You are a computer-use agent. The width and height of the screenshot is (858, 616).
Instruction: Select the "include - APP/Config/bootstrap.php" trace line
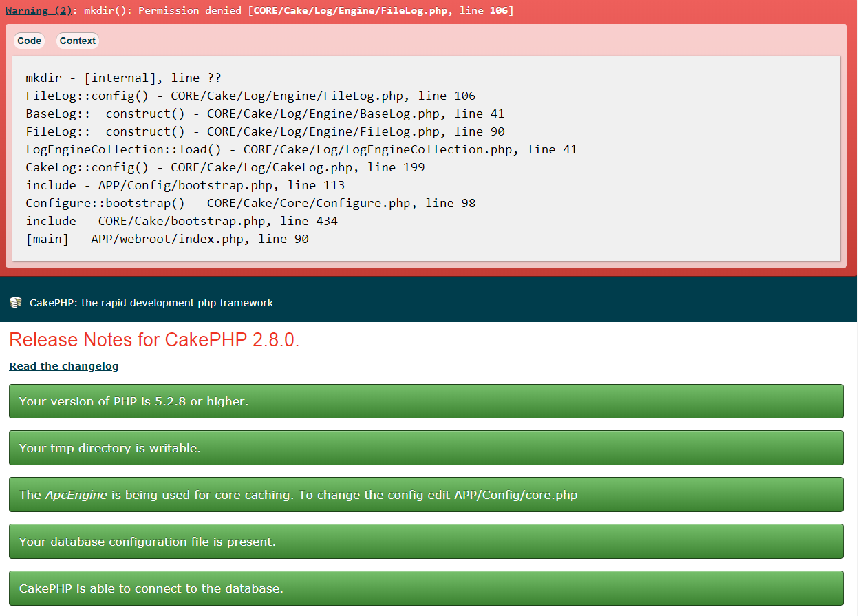click(x=185, y=185)
